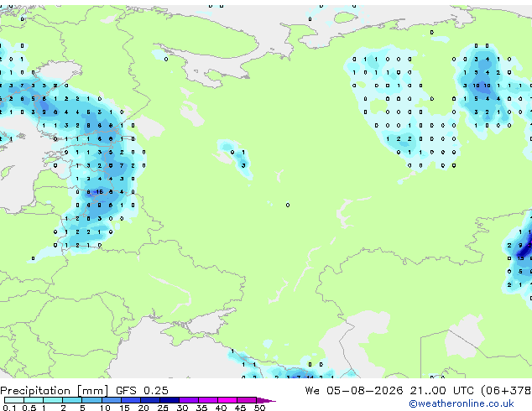Click the legend label '50'

260,408
